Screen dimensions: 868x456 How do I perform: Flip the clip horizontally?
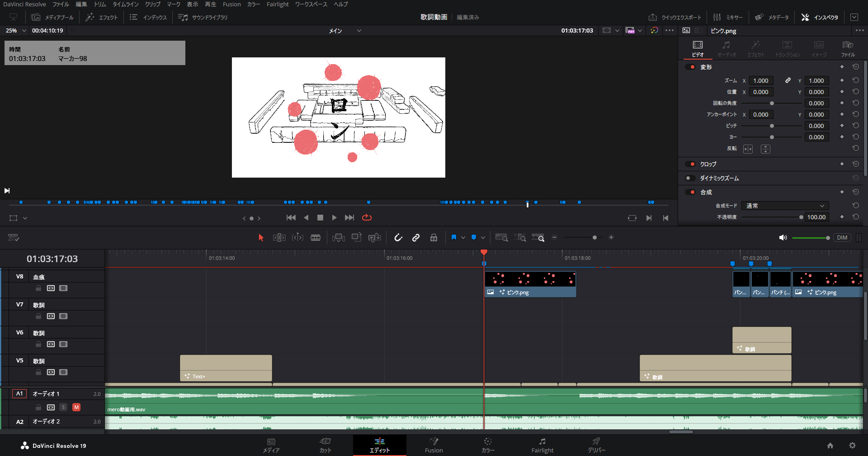click(748, 149)
